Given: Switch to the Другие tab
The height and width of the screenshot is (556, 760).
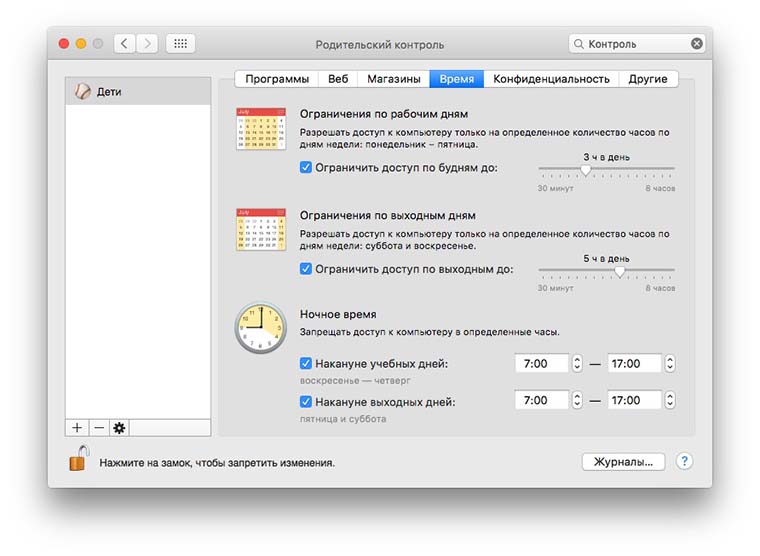Looking at the screenshot, I should pyautogui.click(x=648, y=79).
